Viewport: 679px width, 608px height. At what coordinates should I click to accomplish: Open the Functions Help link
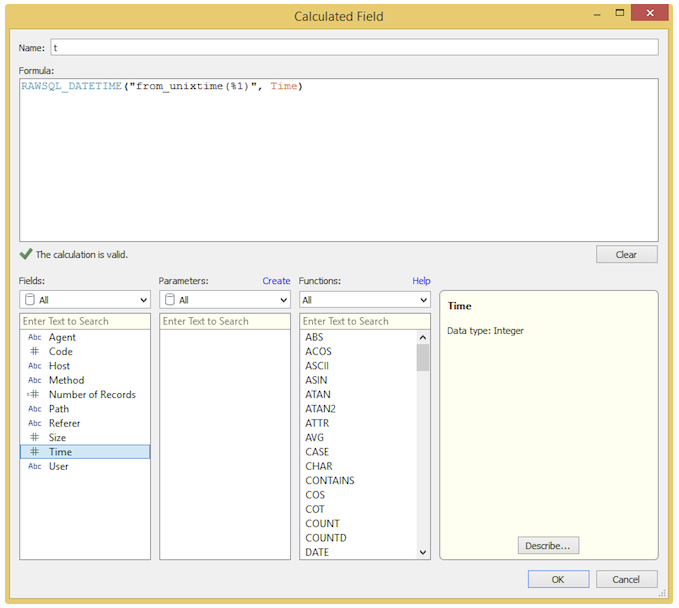(x=421, y=281)
